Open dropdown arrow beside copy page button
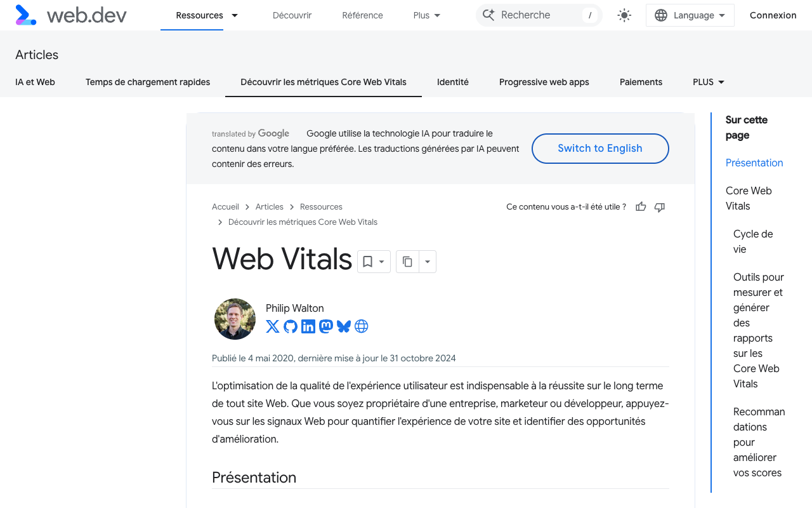Image resolution: width=812 pixels, height=508 pixels. coord(428,262)
